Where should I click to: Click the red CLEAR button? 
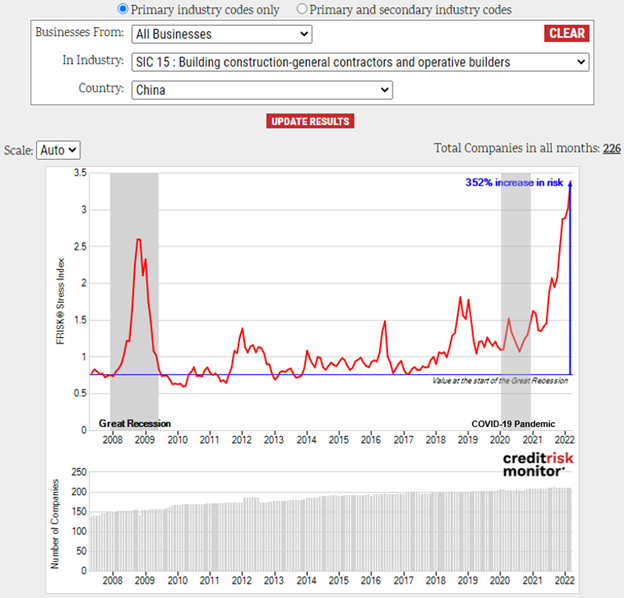567,33
